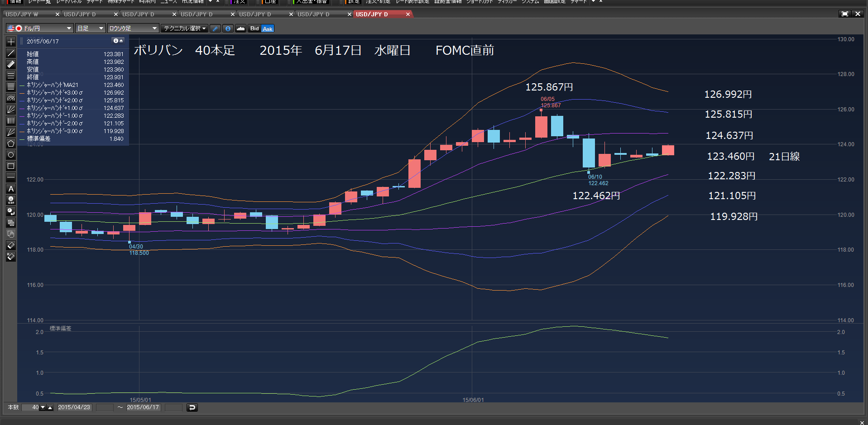Screen dimensions: 868x425
Task: Click the return arrow button beside date range
Action: (x=192, y=408)
